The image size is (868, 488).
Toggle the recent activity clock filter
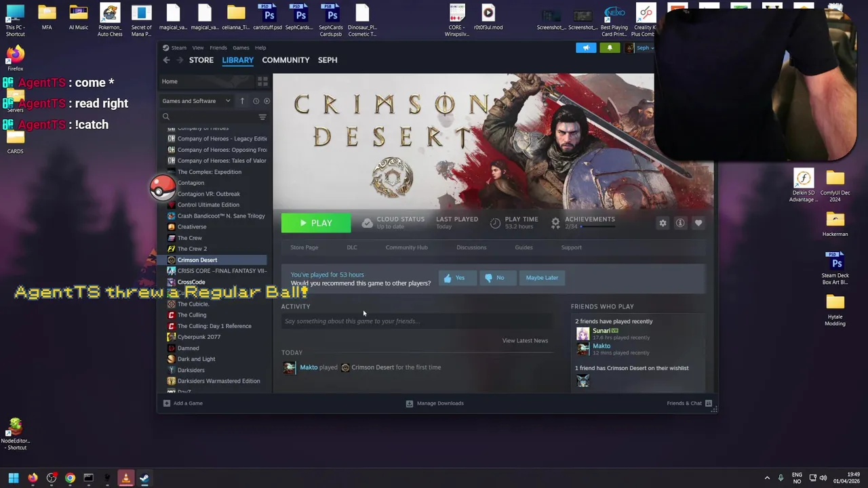(256, 101)
